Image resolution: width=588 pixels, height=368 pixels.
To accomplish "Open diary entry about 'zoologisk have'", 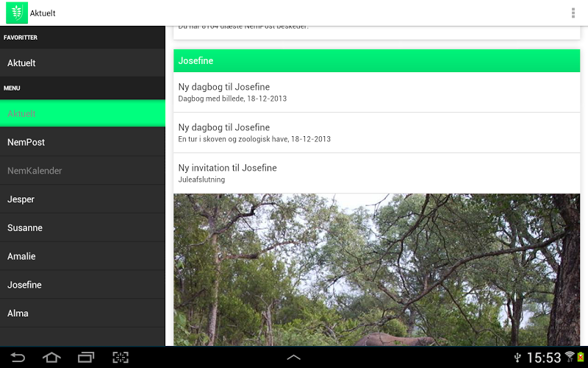I will 376,132.
